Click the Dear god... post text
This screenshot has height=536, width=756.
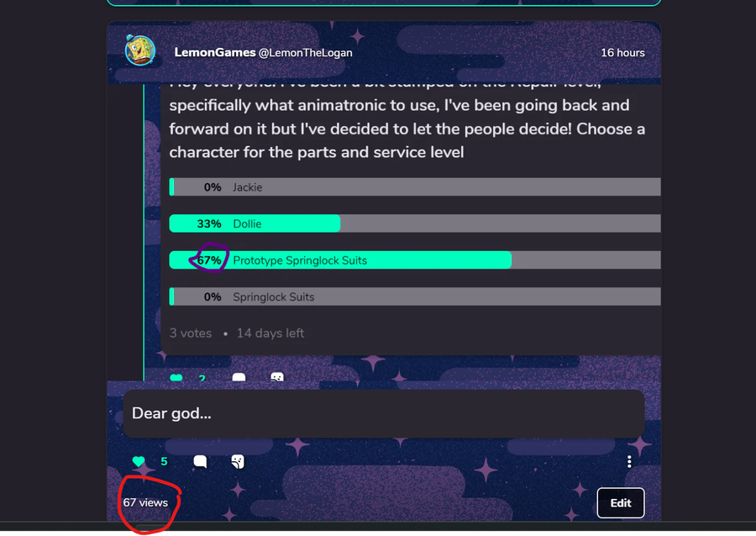[171, 413]
